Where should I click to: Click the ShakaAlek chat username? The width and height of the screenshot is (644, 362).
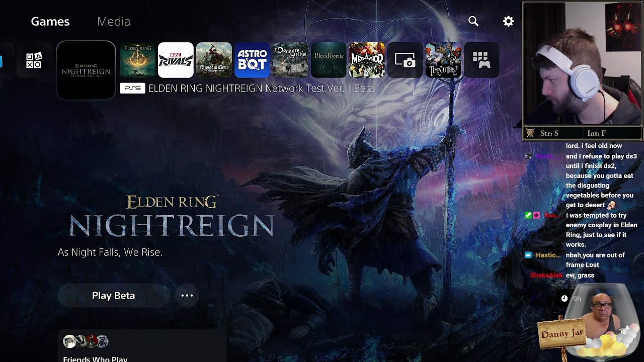[546, 276]
